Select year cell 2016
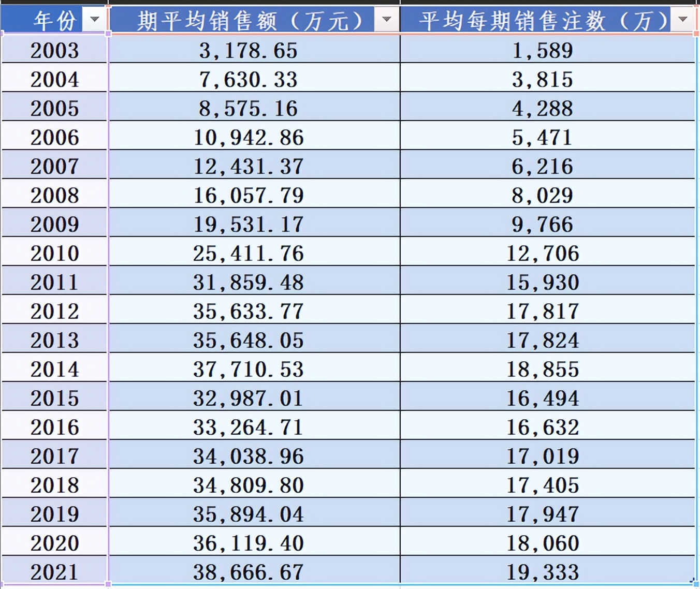 pos(54,426)
